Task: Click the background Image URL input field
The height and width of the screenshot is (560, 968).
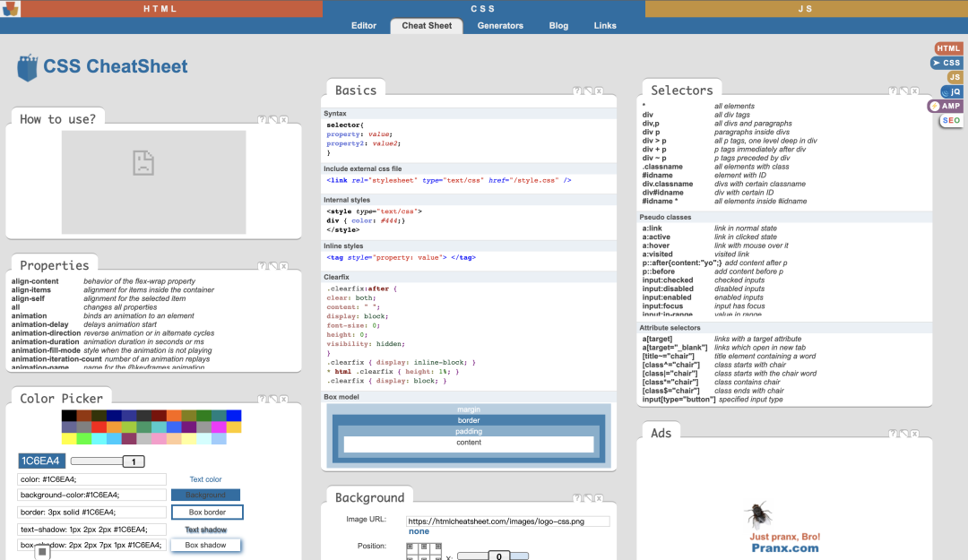Action: pos(507,521)
